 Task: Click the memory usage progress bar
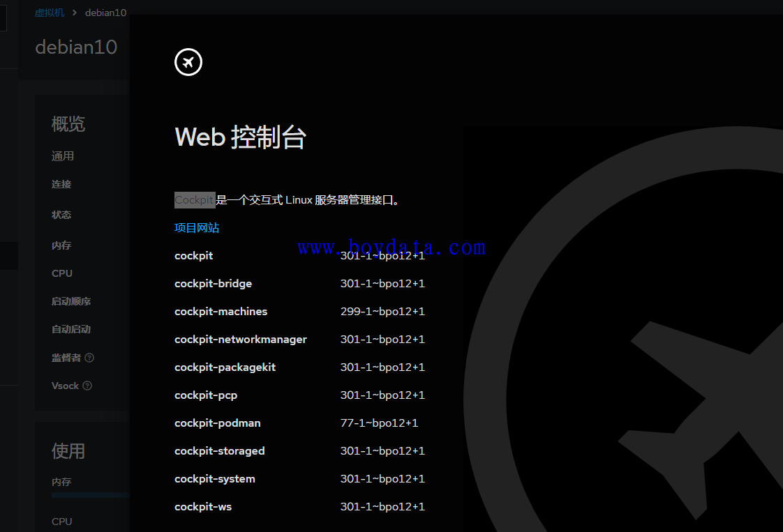pos(91,495)
